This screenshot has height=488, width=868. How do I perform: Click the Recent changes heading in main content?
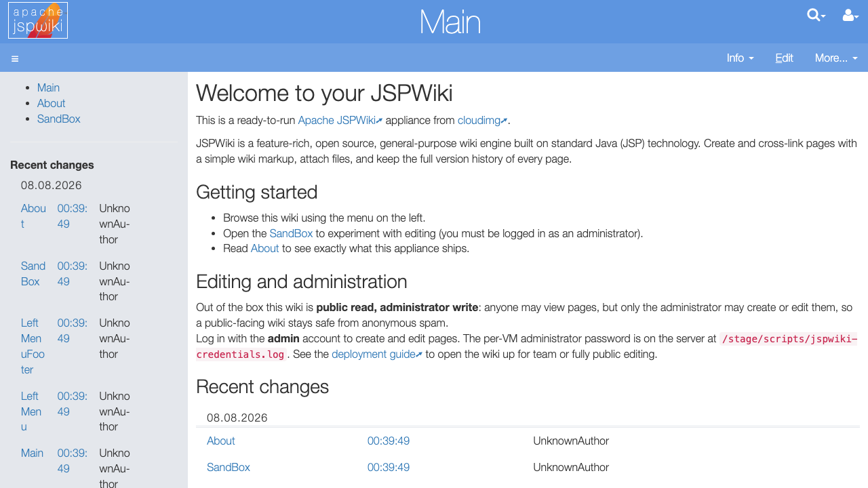262,387
